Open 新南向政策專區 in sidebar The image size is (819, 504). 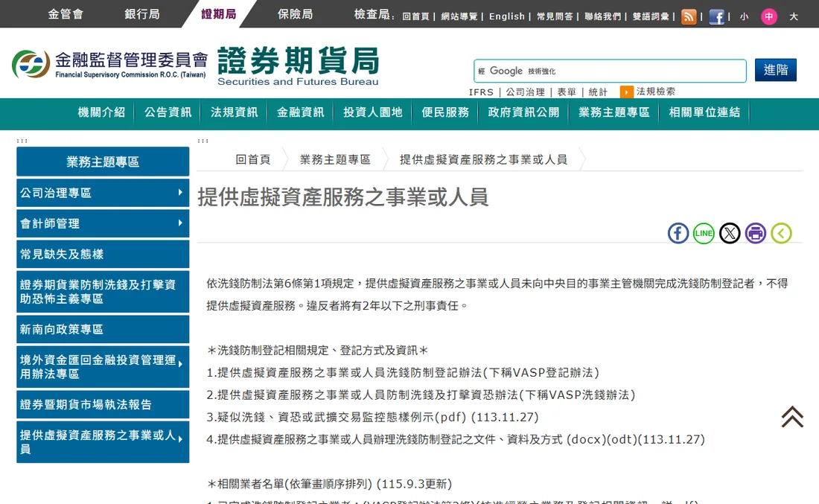pos(103,329)
